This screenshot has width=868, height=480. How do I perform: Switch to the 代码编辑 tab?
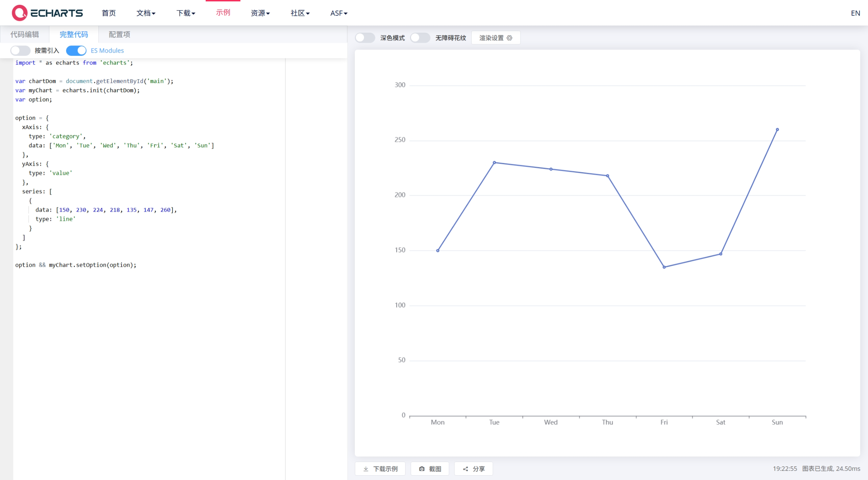pos(25,34)
